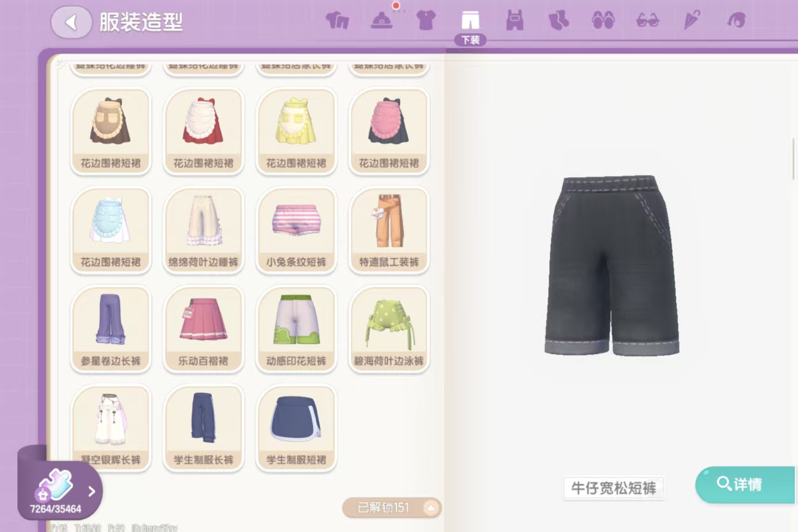Open the overalls category icon
Viewport: 798px width, 532px height.
coord(514,20)
